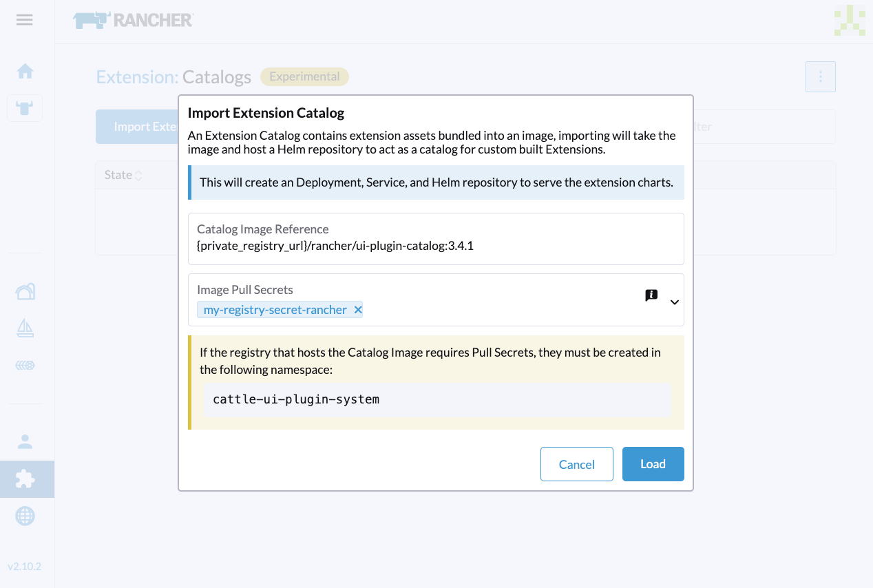This screenshot has height=588, width=873.
Task: Click the Rancher logo in the header
Action: 132,20
